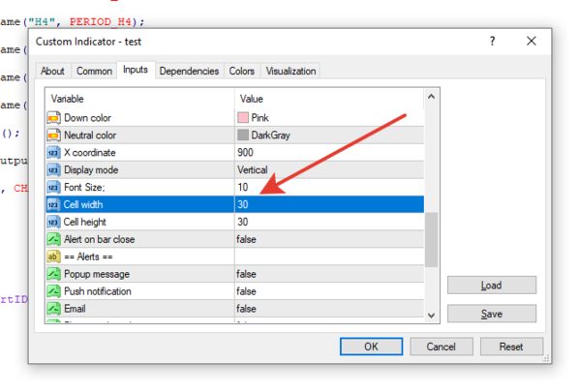This screenshot has width=580, height=392.
Task: Click the OK button
Action: pos(371,347)
